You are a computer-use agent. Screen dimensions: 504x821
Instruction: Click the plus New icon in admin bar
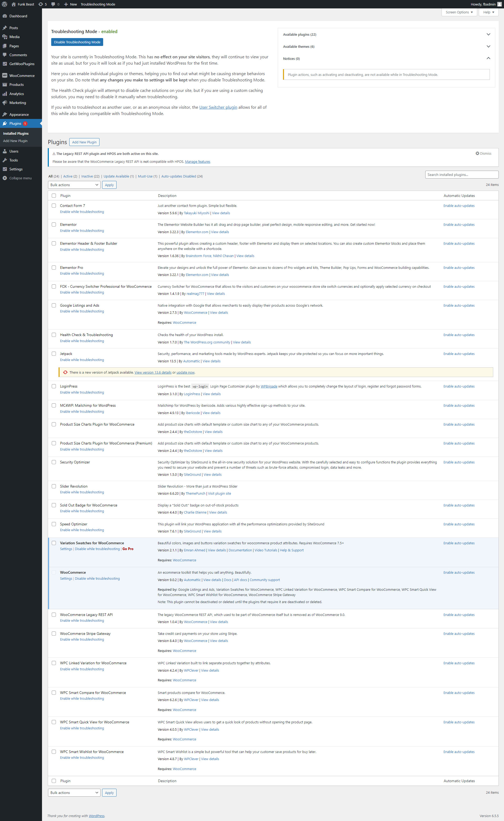tap(66, 4)
